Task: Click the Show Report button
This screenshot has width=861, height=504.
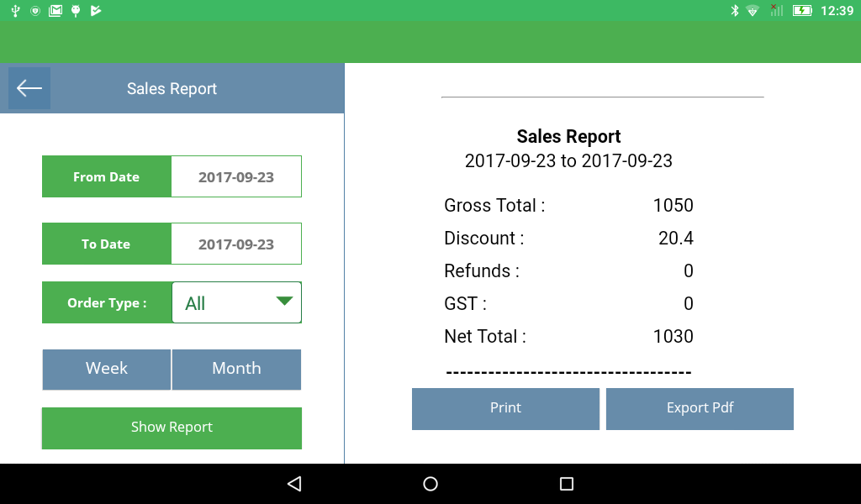Action: click(172, 428)
